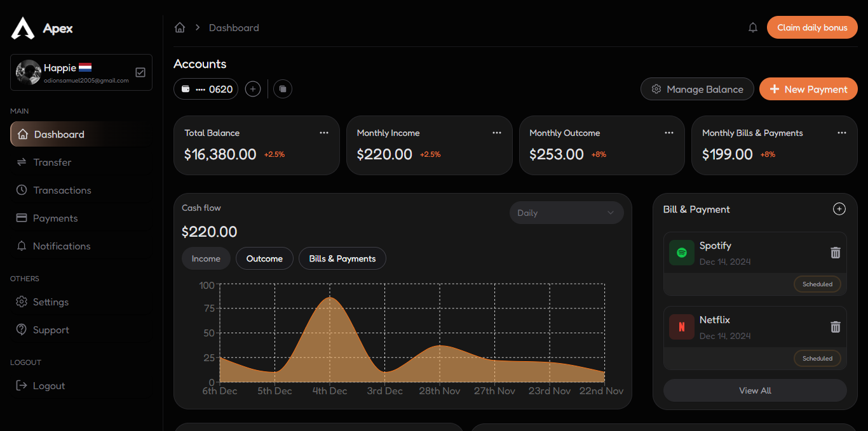Viewport: 868px width, 431px height.
Task: Open the Payments page
Action: click(81, 218)
